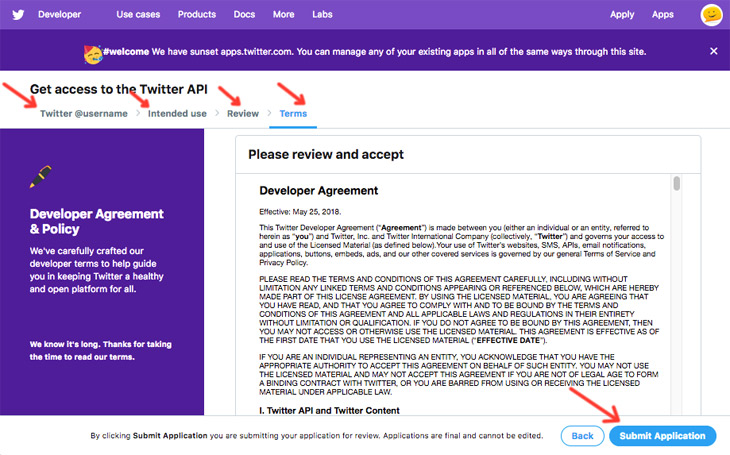Click the Submit Application button
Viewport: 730px width, 455px height.
click(x=662, y=436)
